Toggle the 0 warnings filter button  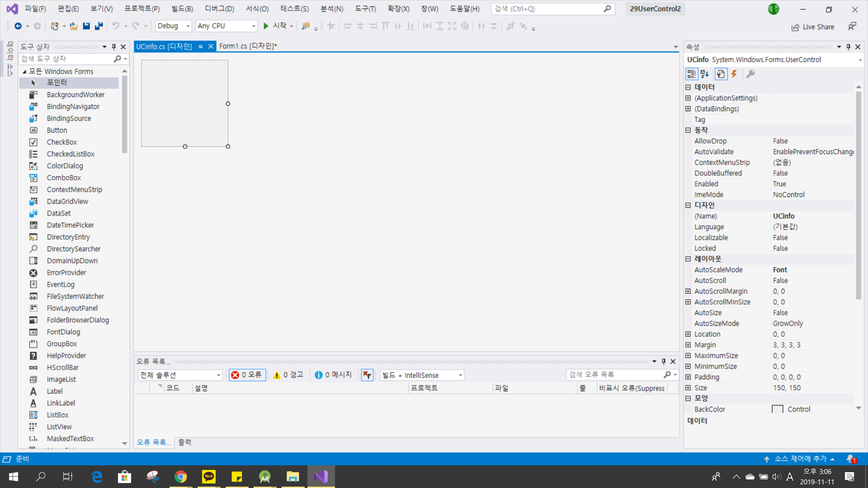tap(289, 375)
